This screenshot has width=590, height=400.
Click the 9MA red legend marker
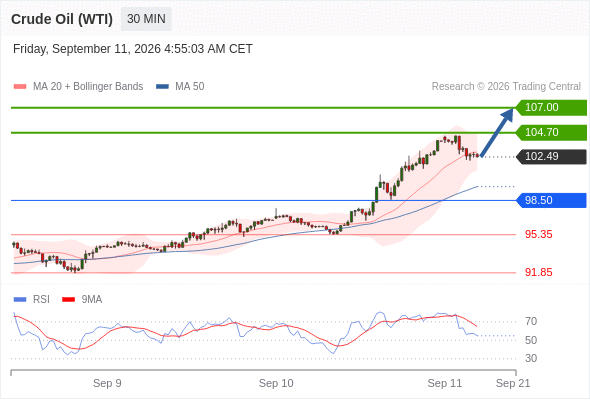pos(68,300)
